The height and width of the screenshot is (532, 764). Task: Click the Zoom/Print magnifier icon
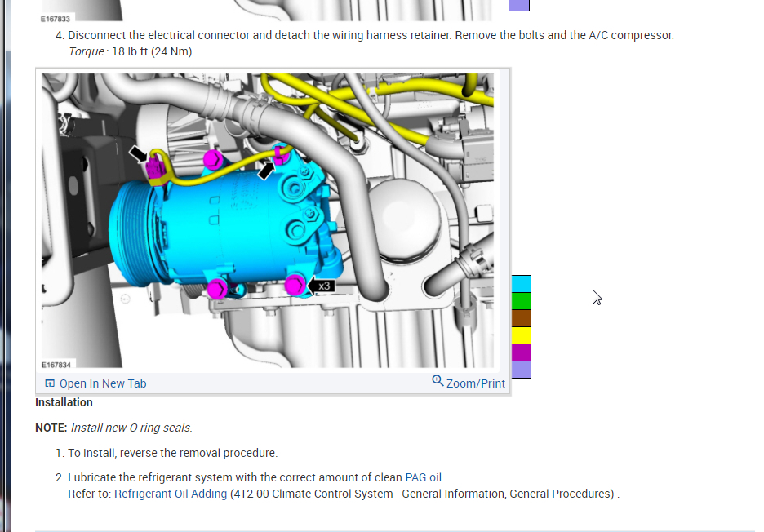point(438,381)
